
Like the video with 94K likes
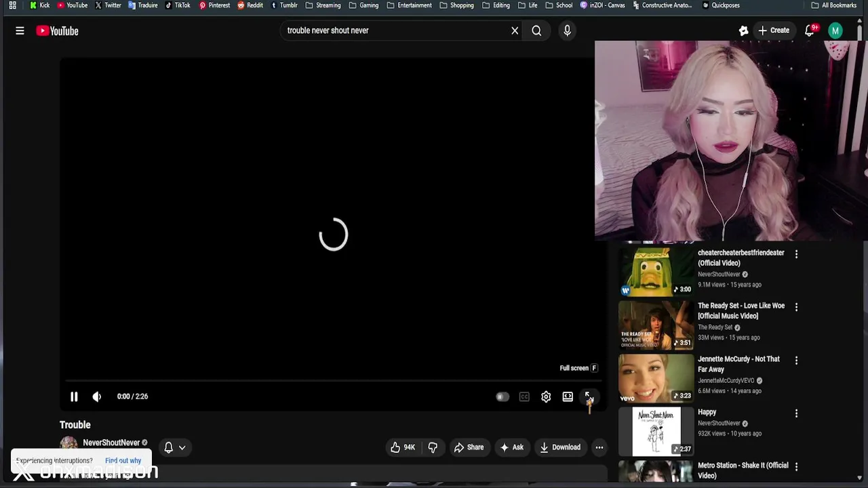(402, 447)
